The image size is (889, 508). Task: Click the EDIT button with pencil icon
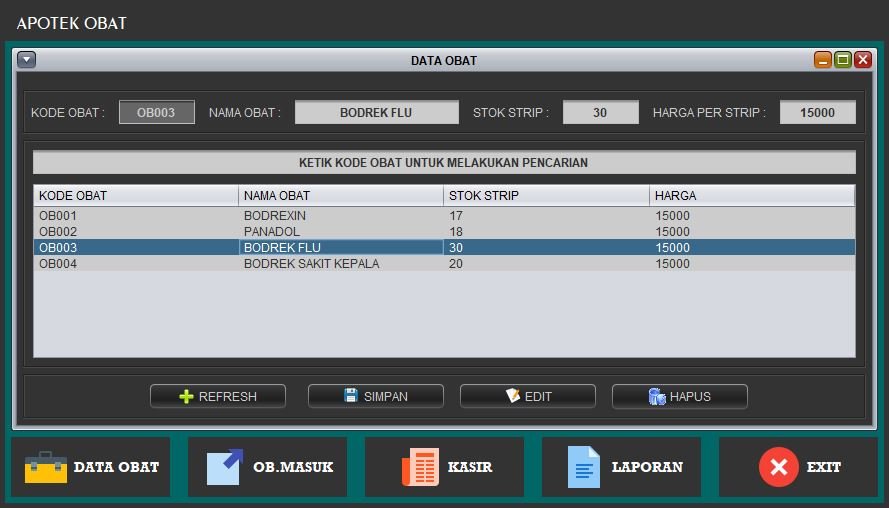[x=527, y=396]
